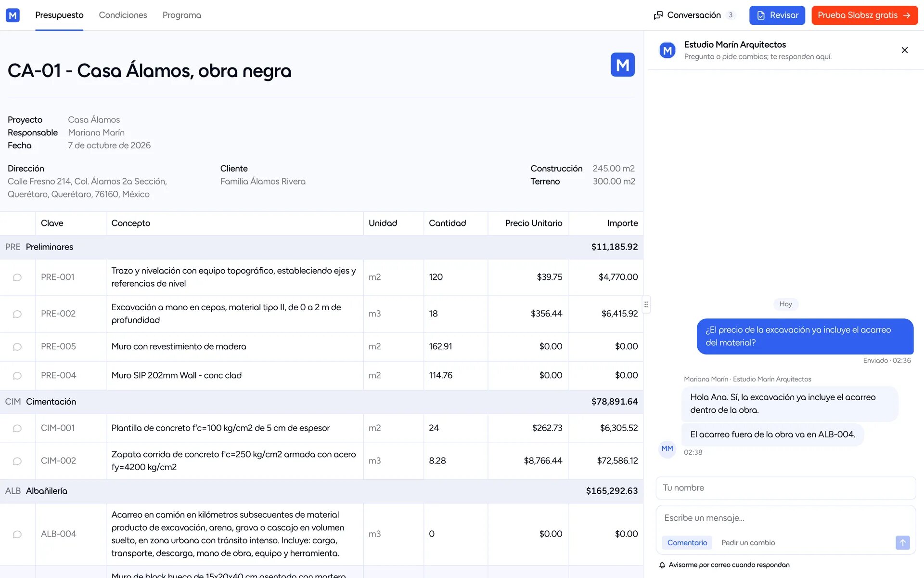This screenshot has width=924, height=578.
Task: Click the Familia Álamos Rivera client name
Action: (x=263, y=182)
